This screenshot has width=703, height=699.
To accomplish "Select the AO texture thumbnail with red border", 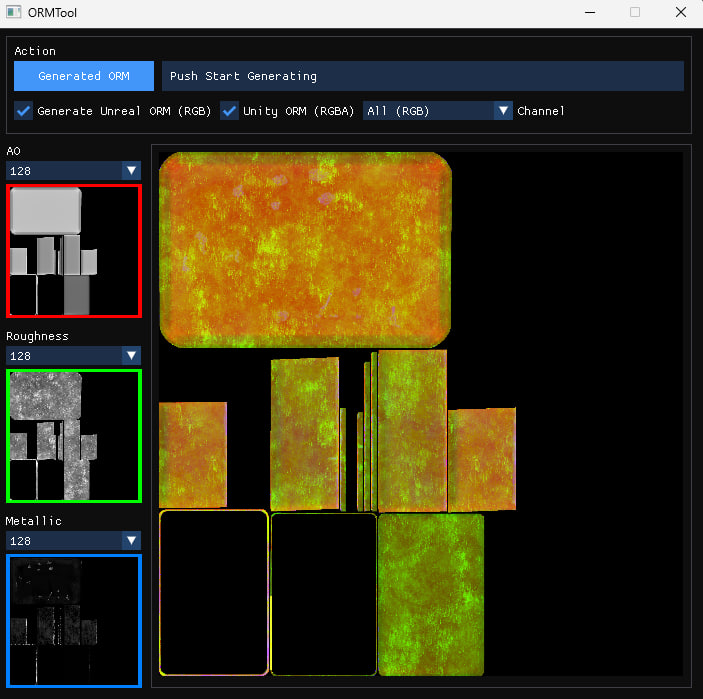I will [74, 251].
